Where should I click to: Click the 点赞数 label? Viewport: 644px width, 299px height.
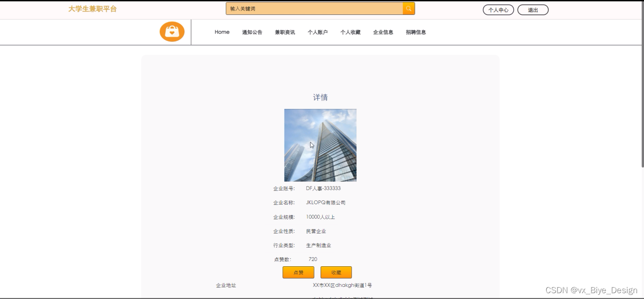(x=283, y=260)
